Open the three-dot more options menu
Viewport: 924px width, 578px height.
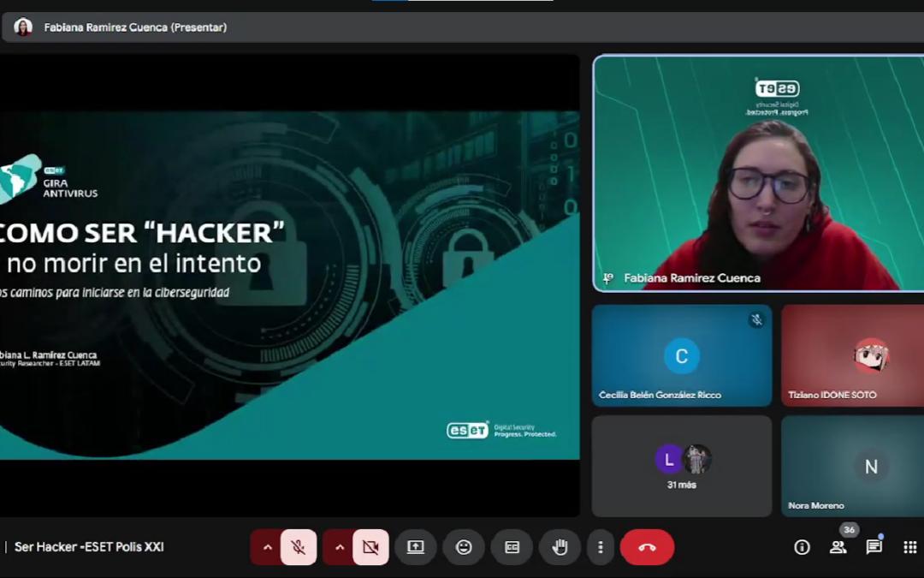click(x=601, y=547)
